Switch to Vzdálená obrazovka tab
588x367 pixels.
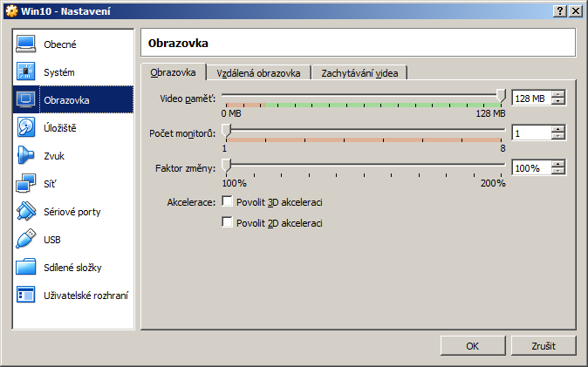258,73
